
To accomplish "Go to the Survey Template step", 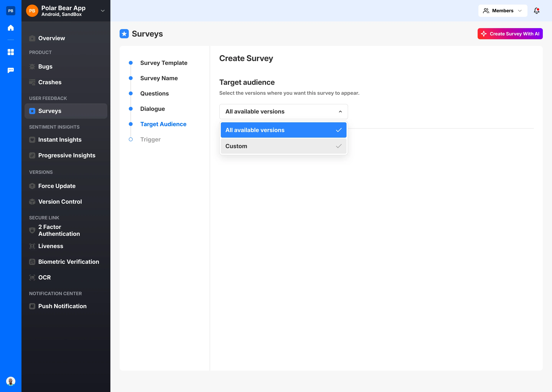I will coord(164,63).
